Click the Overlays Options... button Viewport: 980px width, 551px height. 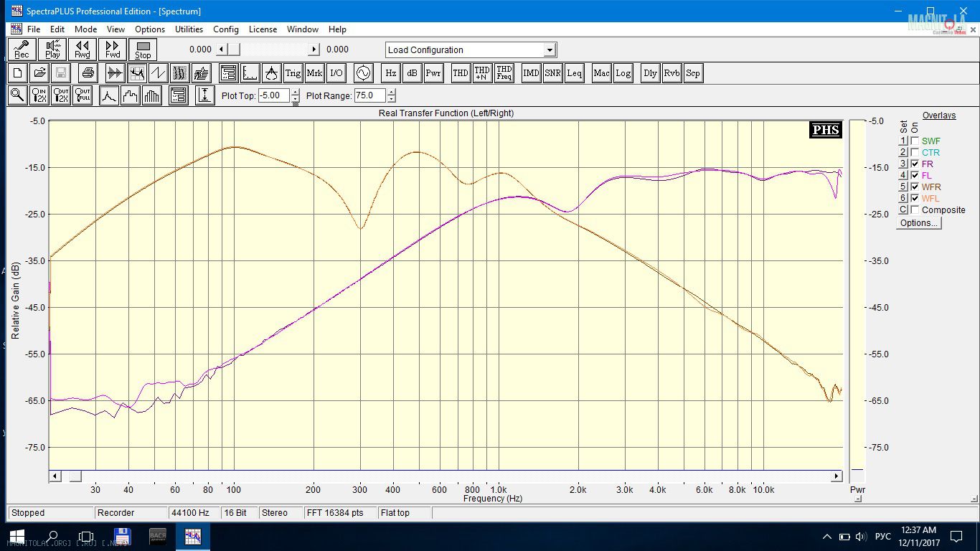[x=919, y=223]
